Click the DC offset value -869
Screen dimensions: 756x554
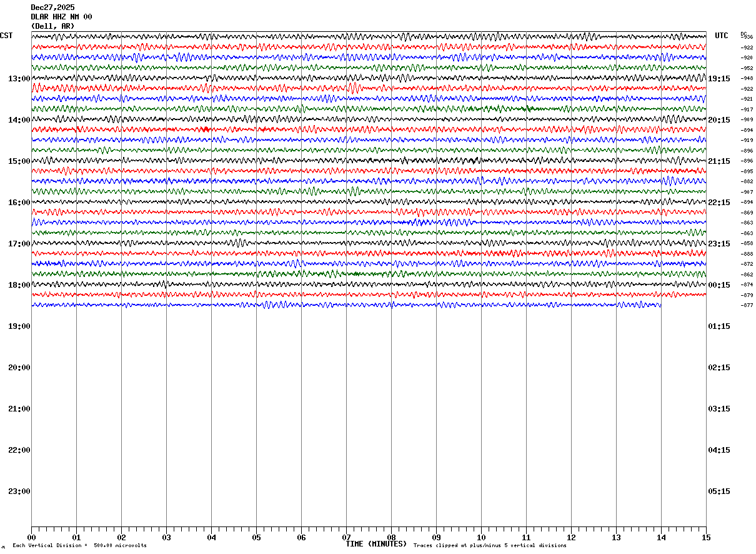pyautogui.click(x=747, y=213)
